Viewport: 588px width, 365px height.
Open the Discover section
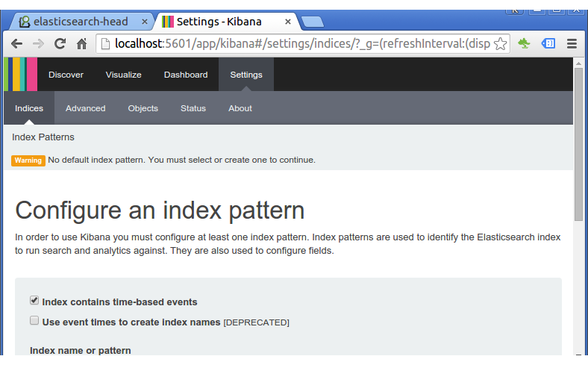tap(66, 75)
